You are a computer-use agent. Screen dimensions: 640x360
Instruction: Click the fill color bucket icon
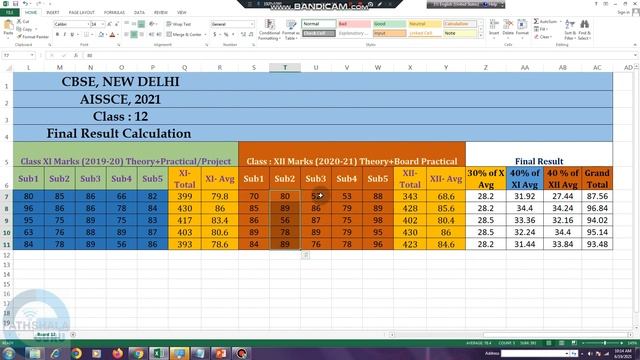coord(101,35)
